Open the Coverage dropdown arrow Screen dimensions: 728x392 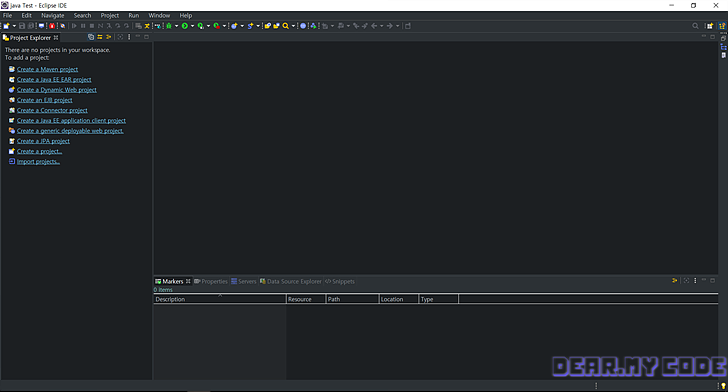(x=208, y=26)
